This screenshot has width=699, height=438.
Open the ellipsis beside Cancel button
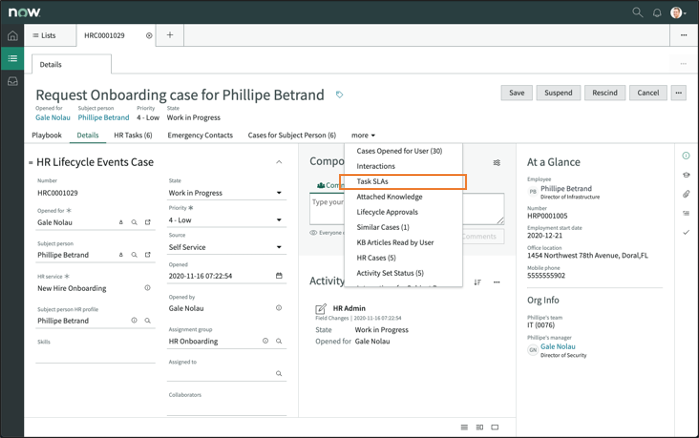pos(678,93)
